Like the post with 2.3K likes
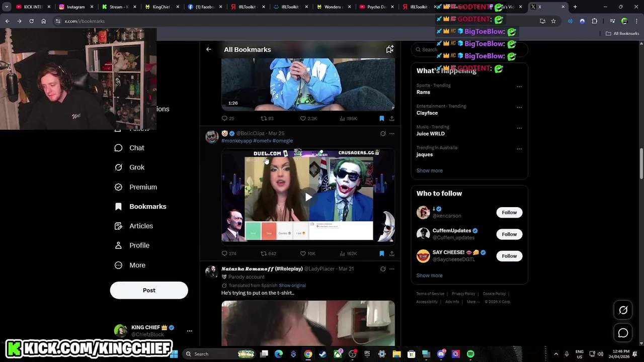The width and height of the screenshot is (644, 362). click(x=308, y=119)
